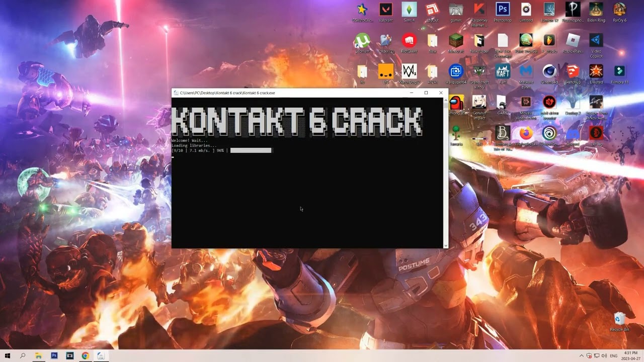This screenshot has height=362, width=644.
Task: Select the Terraria desktop icon
Action: [x=456, y=136]
